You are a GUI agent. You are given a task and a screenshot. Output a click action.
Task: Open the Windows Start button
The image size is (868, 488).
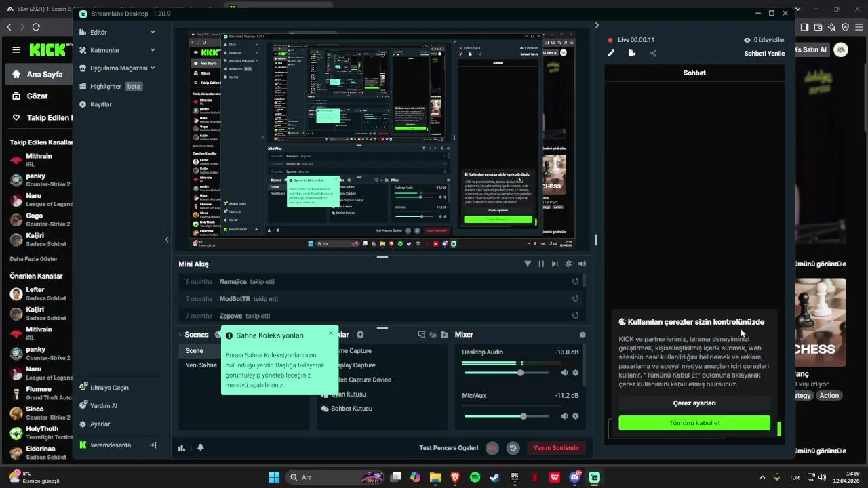[274, 477]
